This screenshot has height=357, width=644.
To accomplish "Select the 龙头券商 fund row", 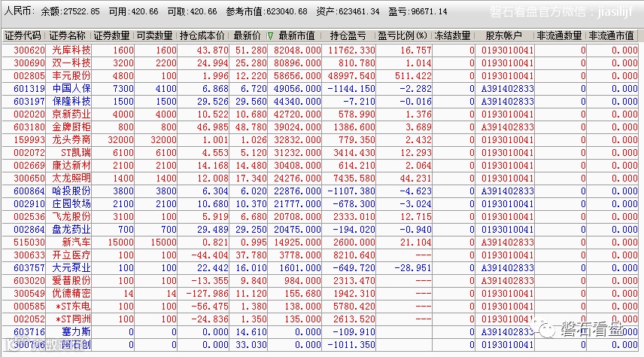I will pyautogui.click(x=320, y=140).
